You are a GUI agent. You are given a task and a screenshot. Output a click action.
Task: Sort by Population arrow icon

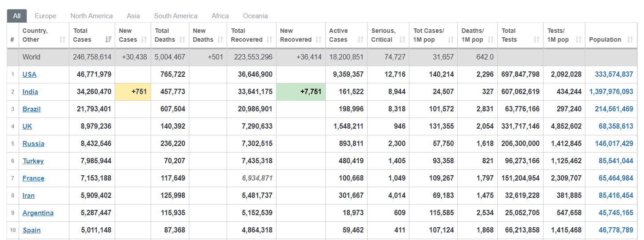(x=630, y=39)
